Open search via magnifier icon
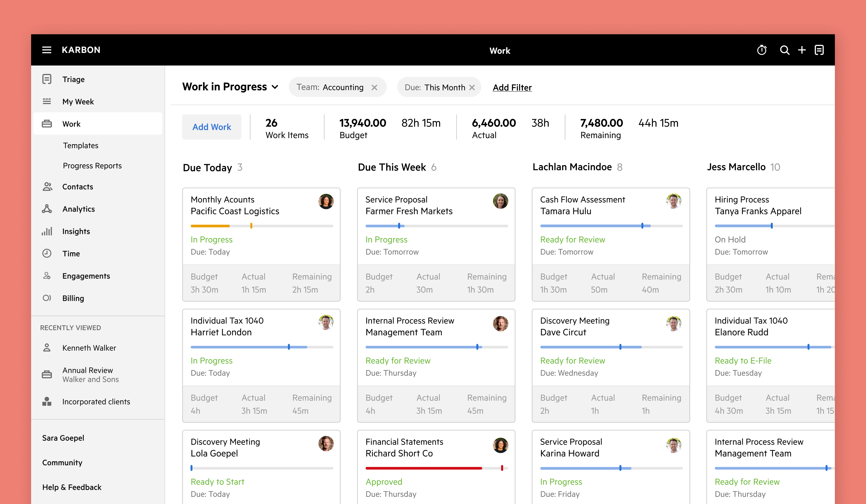Viewport: 866px width, 504px height. (784, 50)
